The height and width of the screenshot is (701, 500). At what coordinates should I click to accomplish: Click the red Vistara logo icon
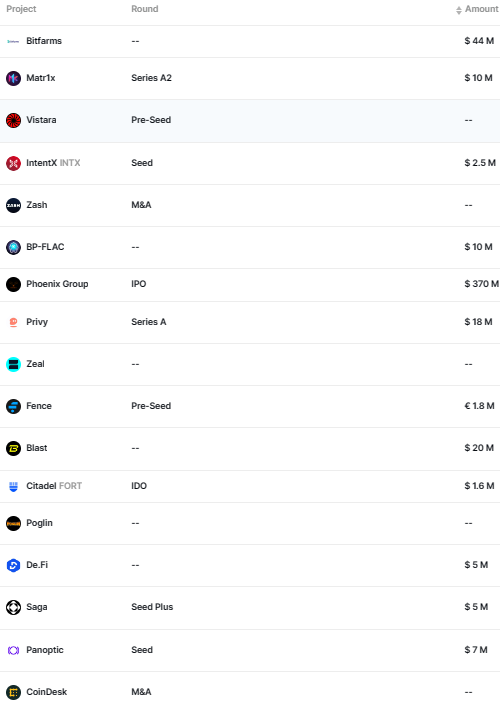[13, 120]
